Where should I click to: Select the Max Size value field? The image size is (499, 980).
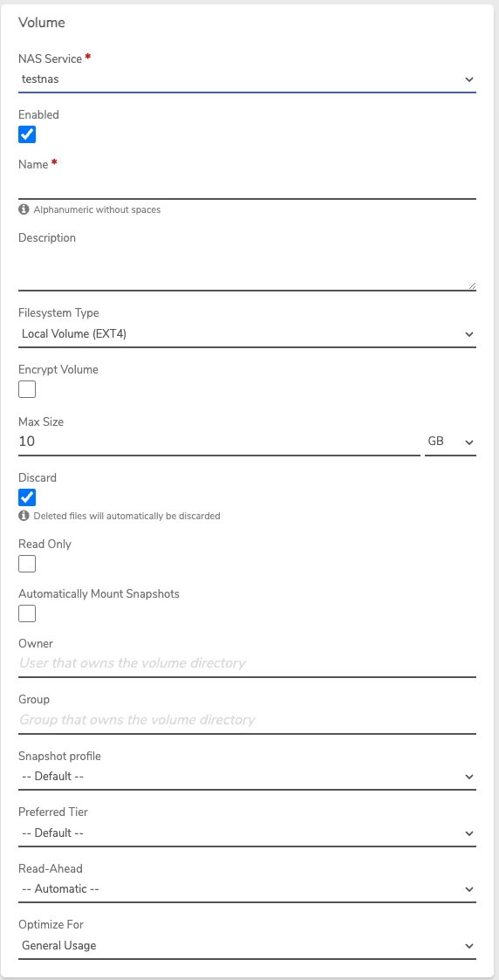(x=219, y=442)
